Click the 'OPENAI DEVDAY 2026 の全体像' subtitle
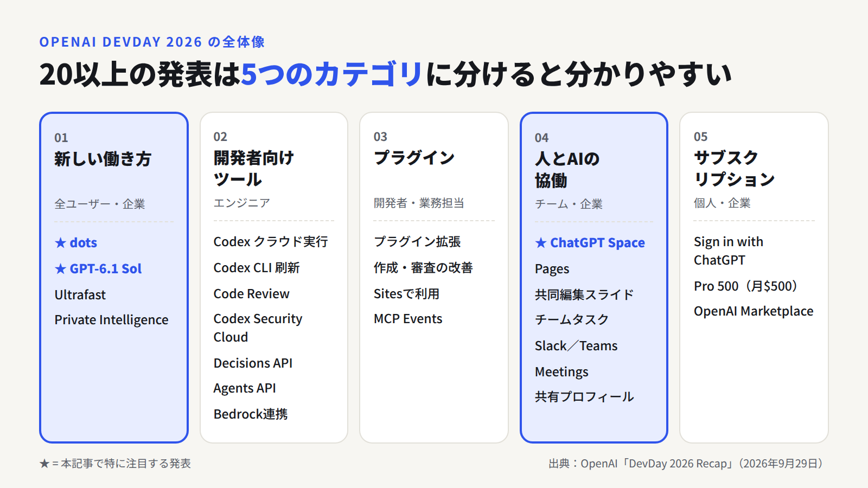Viewport: 868px width, 488px height. pyautogui.click(x=152, y=42)
